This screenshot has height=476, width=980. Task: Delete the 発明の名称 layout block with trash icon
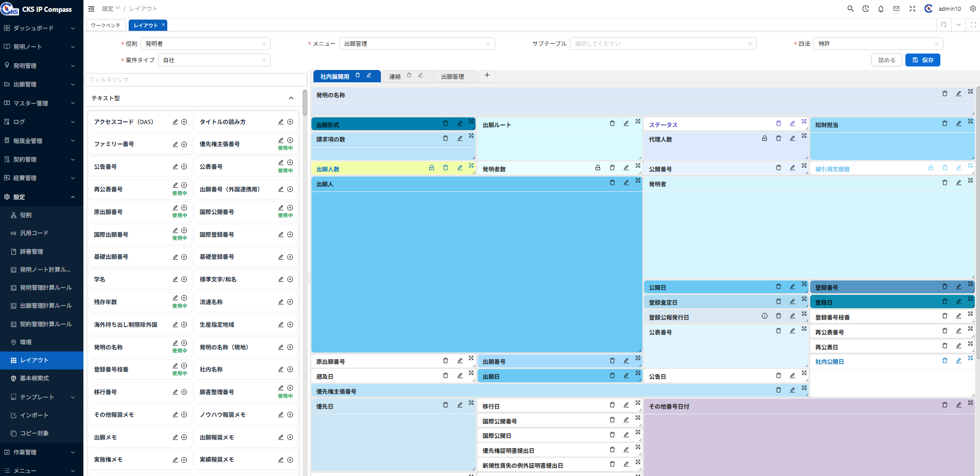point(944,94)
